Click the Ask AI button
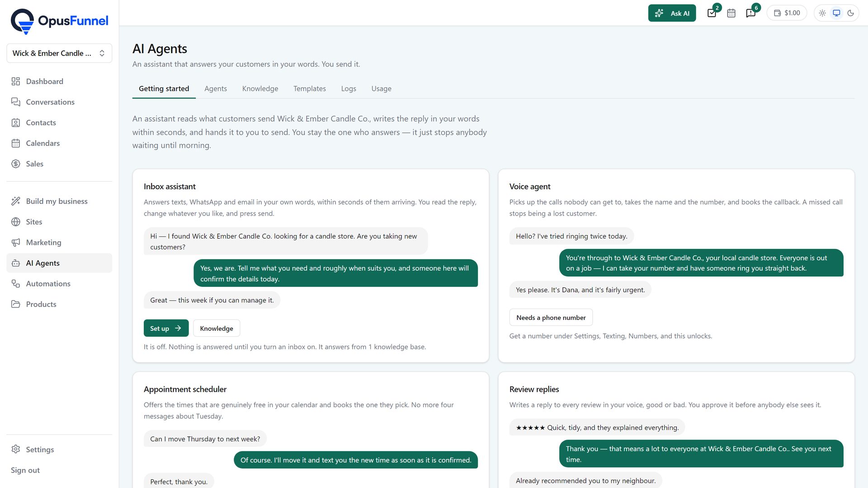 (672, 13)
